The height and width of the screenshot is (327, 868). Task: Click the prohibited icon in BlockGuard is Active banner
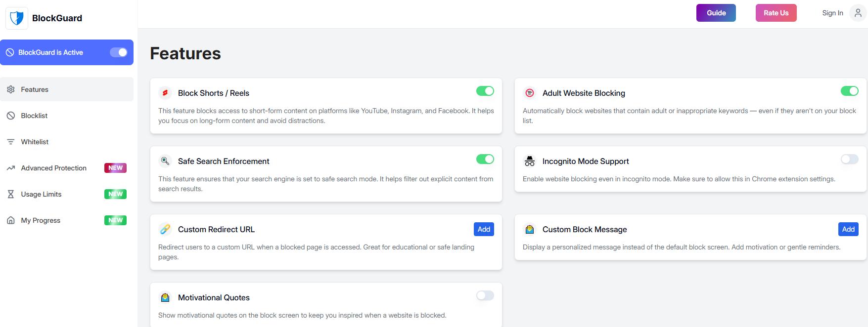click(x=10, y=52)
